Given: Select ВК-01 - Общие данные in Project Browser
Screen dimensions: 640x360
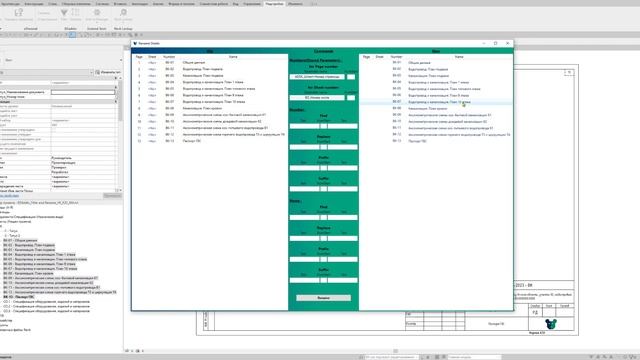Looking at the screenshot, I should [20, 240].
